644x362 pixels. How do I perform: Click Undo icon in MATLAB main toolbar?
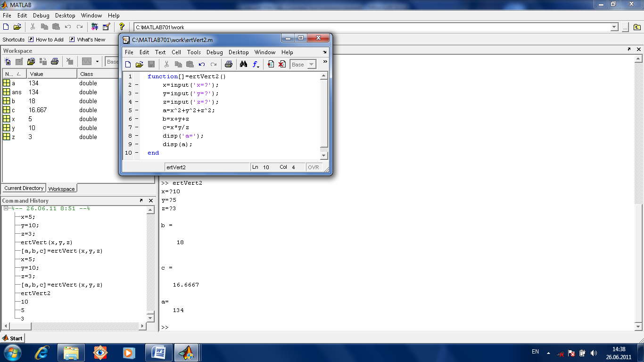click(x=68, y=27)
